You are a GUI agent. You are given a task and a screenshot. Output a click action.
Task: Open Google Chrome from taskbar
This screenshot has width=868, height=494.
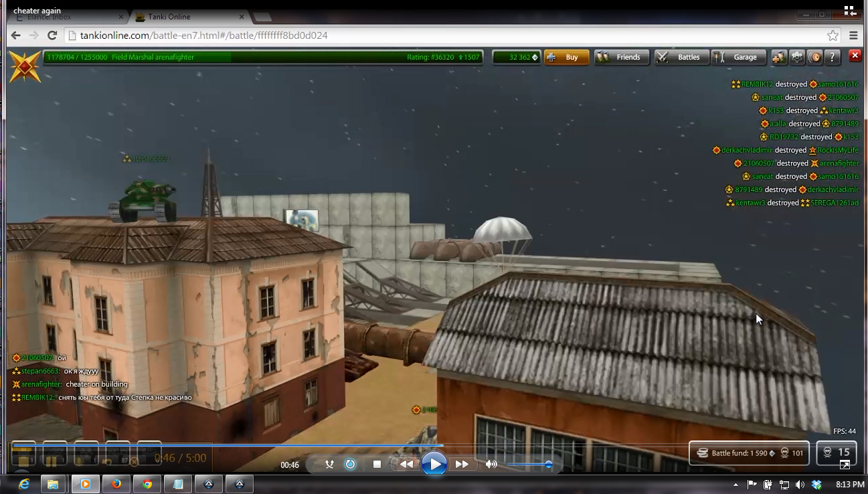(x=148, y=484)
